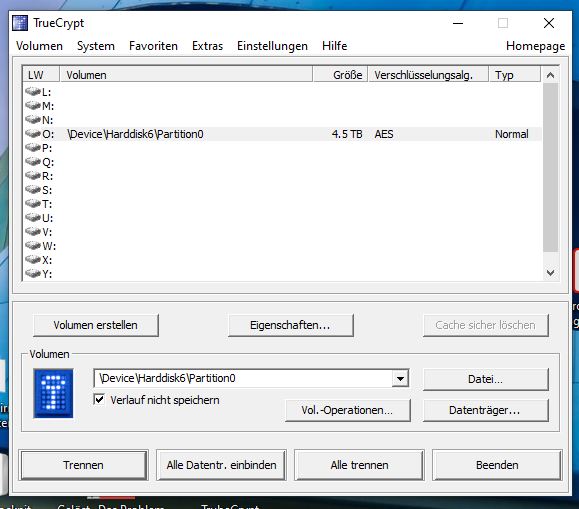Select drive icon for M:
Image resolution: width=579 pixels, height=509 pixels.
[33, 105]
